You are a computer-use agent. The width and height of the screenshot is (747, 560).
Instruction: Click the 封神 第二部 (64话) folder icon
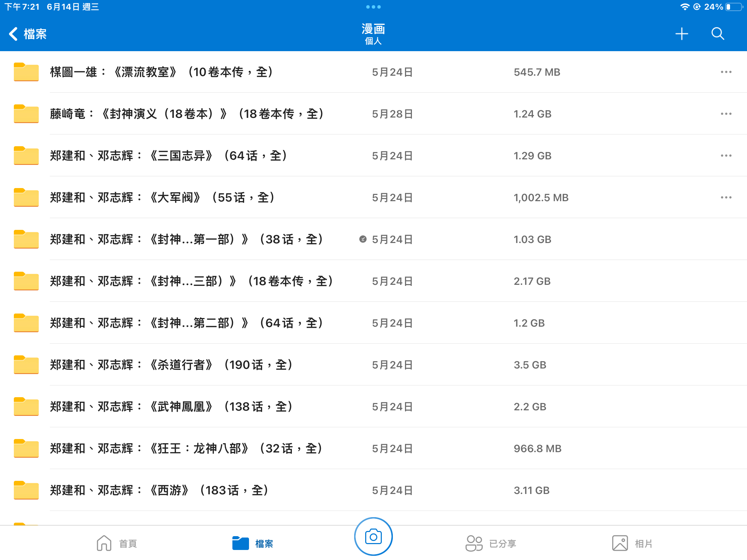click(x=26, y=323)
